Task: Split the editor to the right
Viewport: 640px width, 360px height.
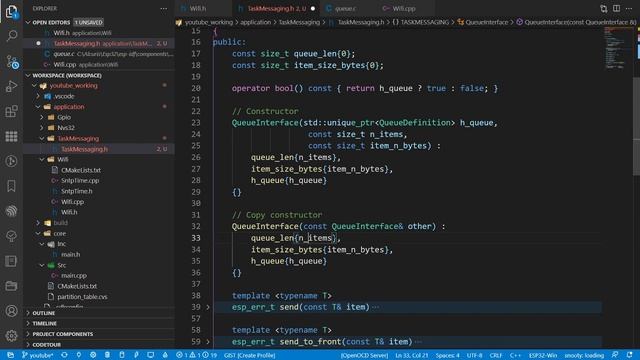Action: (616, 9)
